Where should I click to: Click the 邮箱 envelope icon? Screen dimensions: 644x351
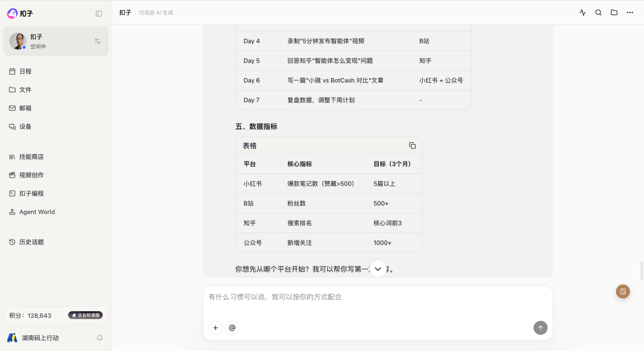(13, 108)
